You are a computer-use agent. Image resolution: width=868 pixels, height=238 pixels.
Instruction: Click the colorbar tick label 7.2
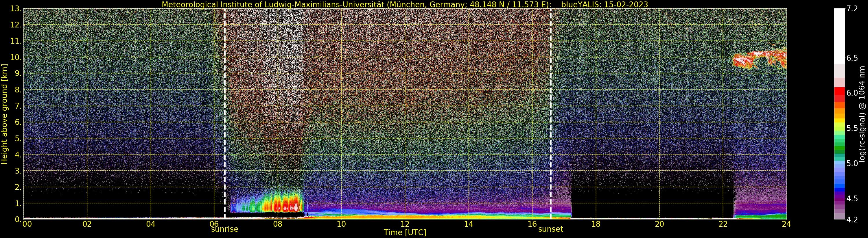coord(852,9)
